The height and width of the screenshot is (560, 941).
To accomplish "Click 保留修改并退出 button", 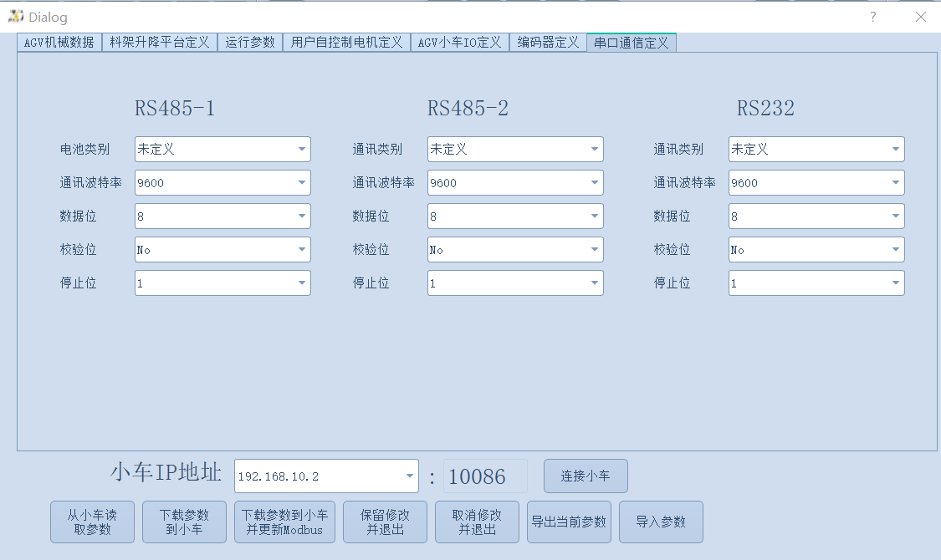I will click(386, 522).
